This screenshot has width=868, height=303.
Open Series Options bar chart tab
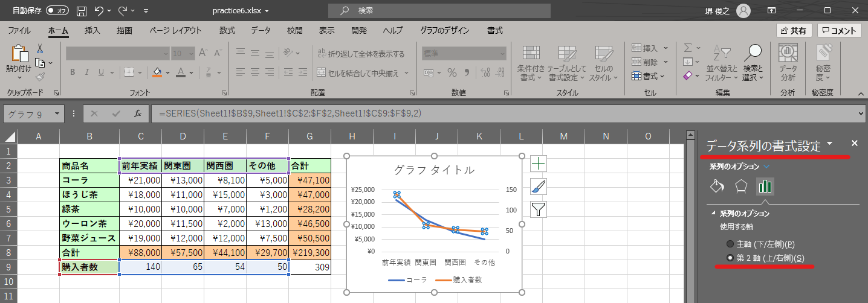pos(765,185)
